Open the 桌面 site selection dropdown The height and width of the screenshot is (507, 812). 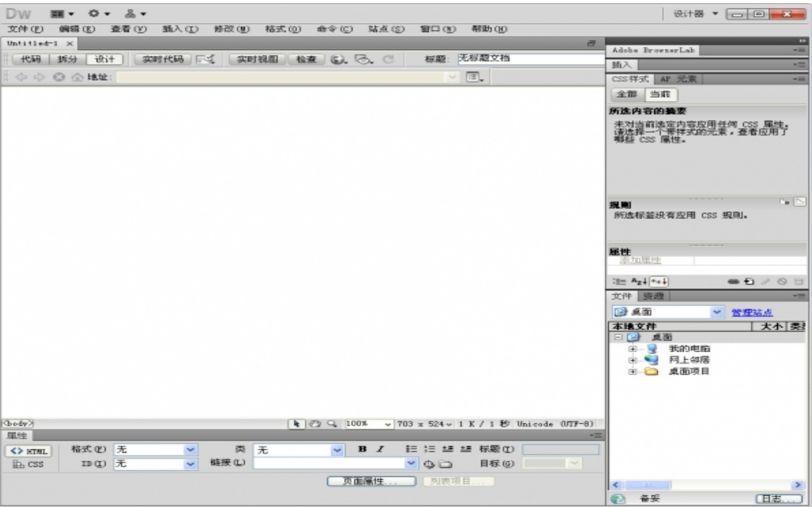click(x=716, y=312)
